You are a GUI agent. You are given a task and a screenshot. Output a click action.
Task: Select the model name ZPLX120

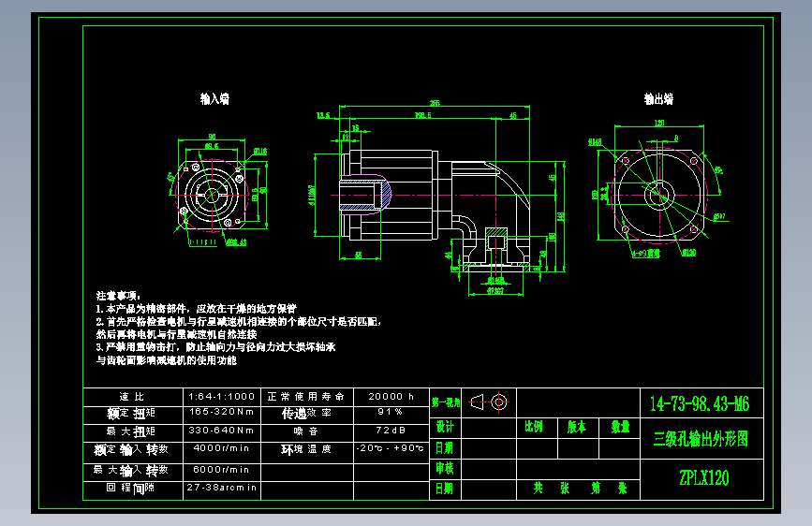tap(704, 478)
